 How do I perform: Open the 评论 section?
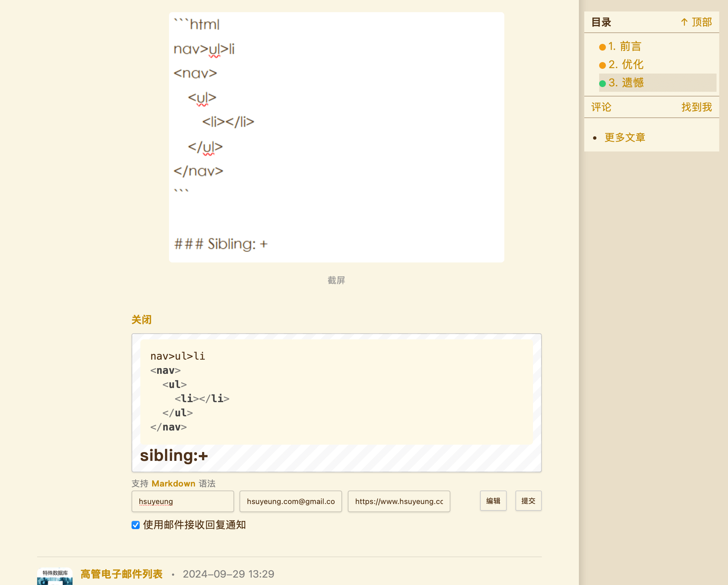[x=601, y=107]
